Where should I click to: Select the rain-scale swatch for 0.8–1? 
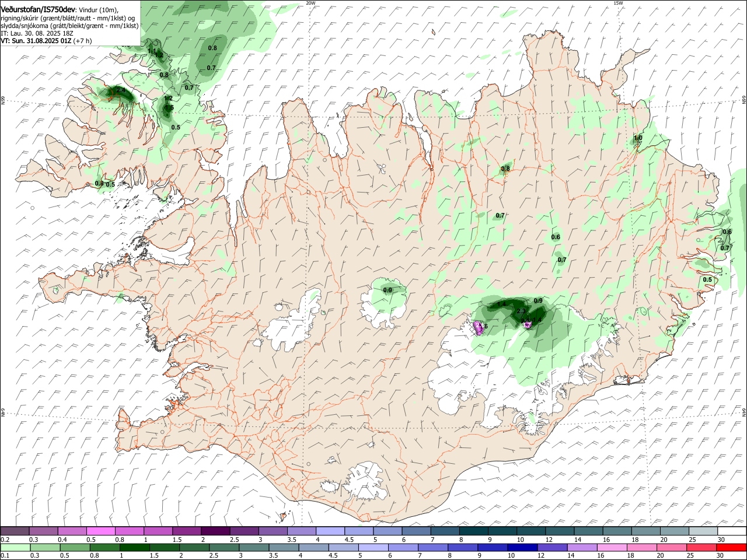(104, 548)
